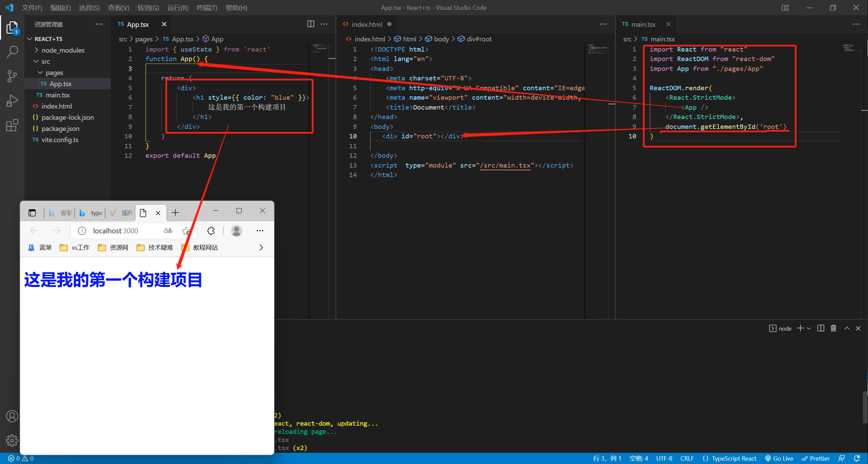Open the Search view in activity bar

12,52
